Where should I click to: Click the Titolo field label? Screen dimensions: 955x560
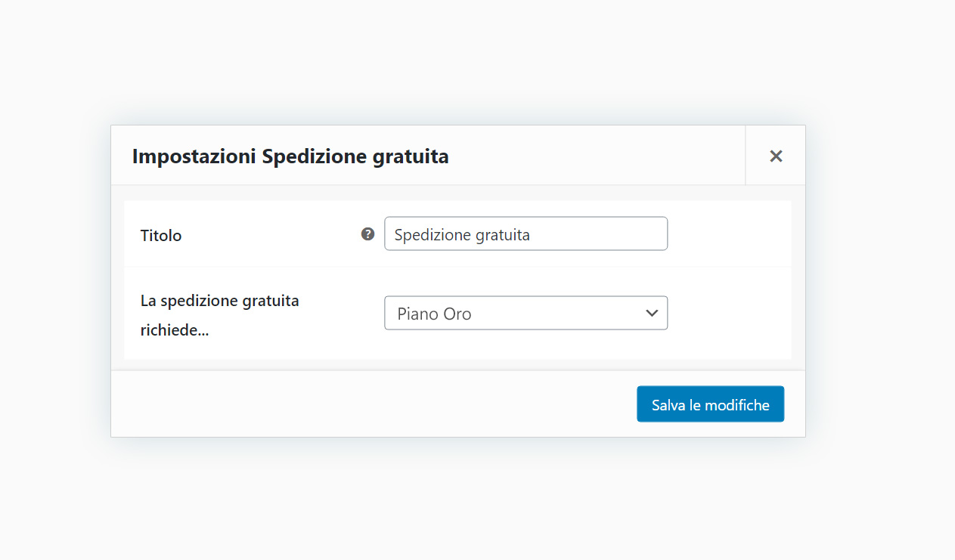161,235
